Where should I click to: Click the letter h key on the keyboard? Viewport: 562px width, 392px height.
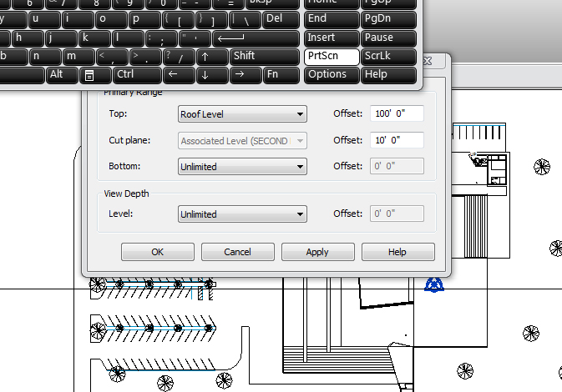pyautogui.click(x=28, y=38)
